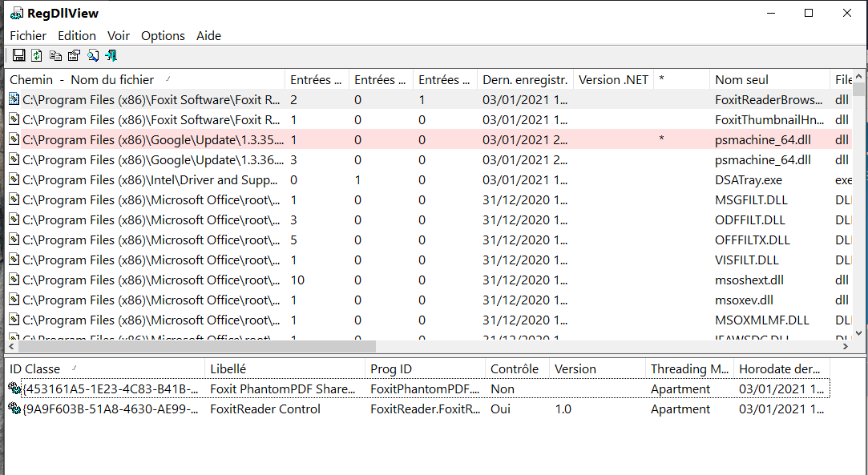
Task: Click upper pane's vertical scrollbar thumb
Action: 858,90
